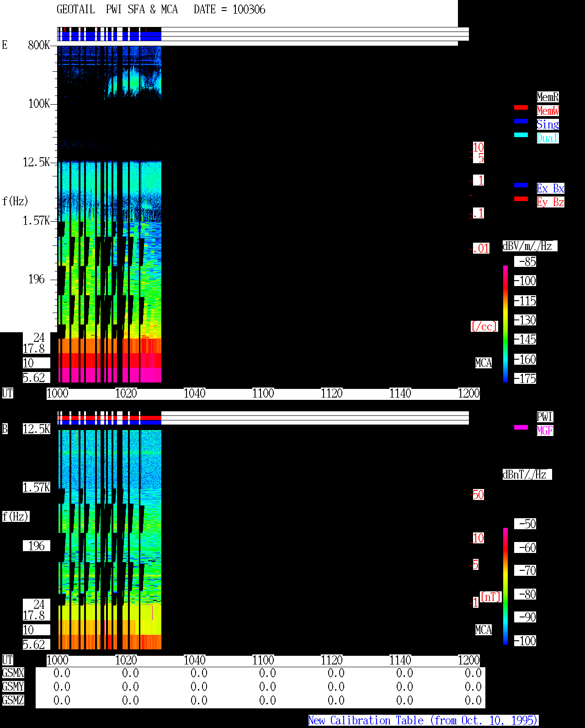Click the GSMX value under 1040 UT

click(199, 673)
